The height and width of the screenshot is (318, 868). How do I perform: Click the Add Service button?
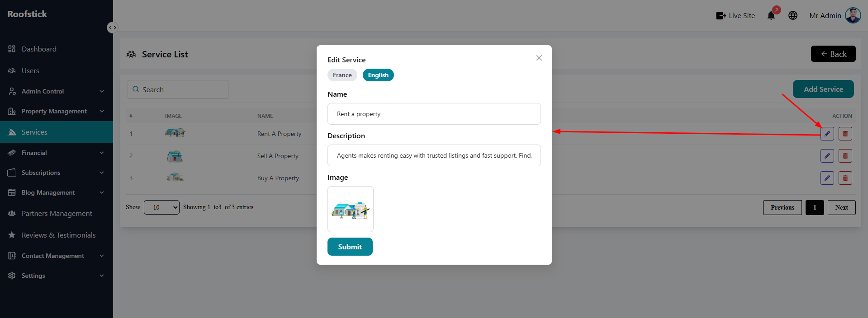pyautogui.click(x=823, y=89)
